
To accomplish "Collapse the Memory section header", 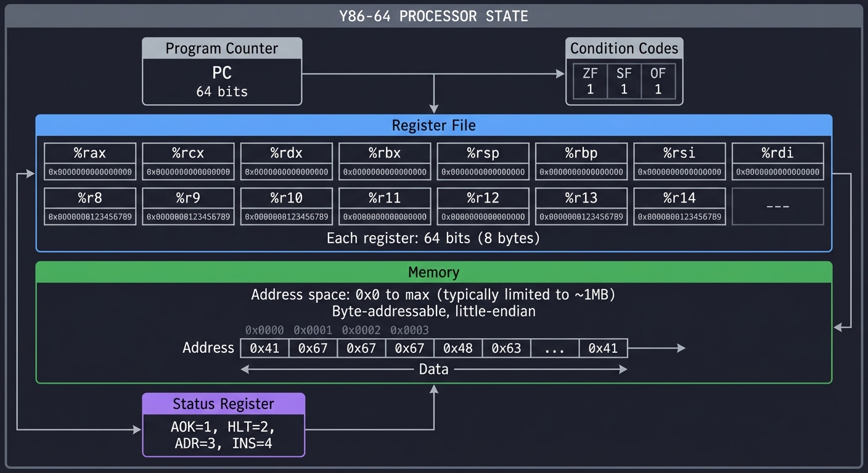I will [433, 272].
